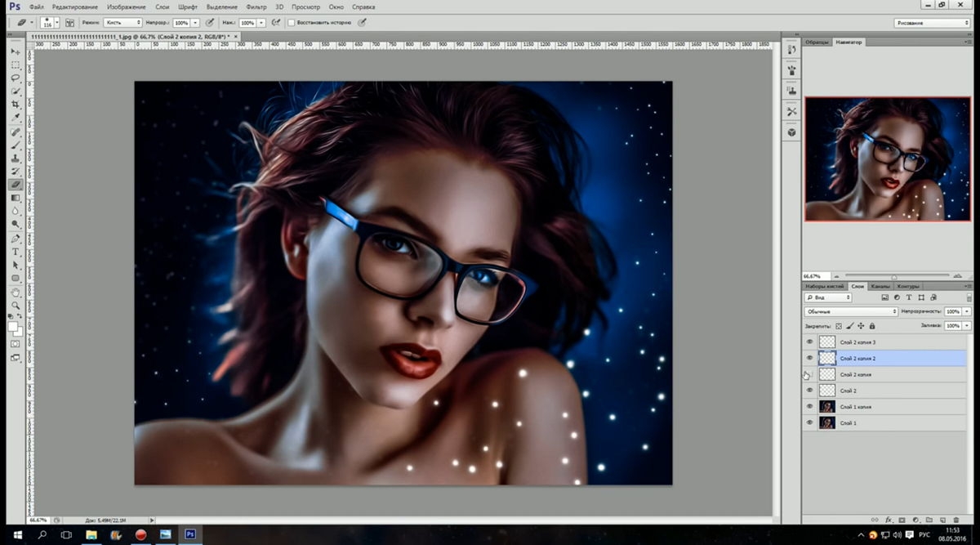
Task: Hide layer 'Слой 2 копия 2'
Action: 810,358
